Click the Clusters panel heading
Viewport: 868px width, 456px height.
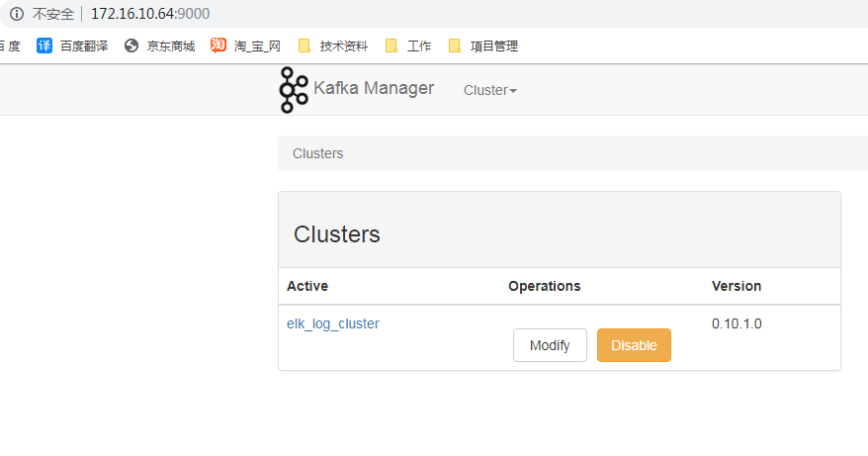click(x=336, y=234)
